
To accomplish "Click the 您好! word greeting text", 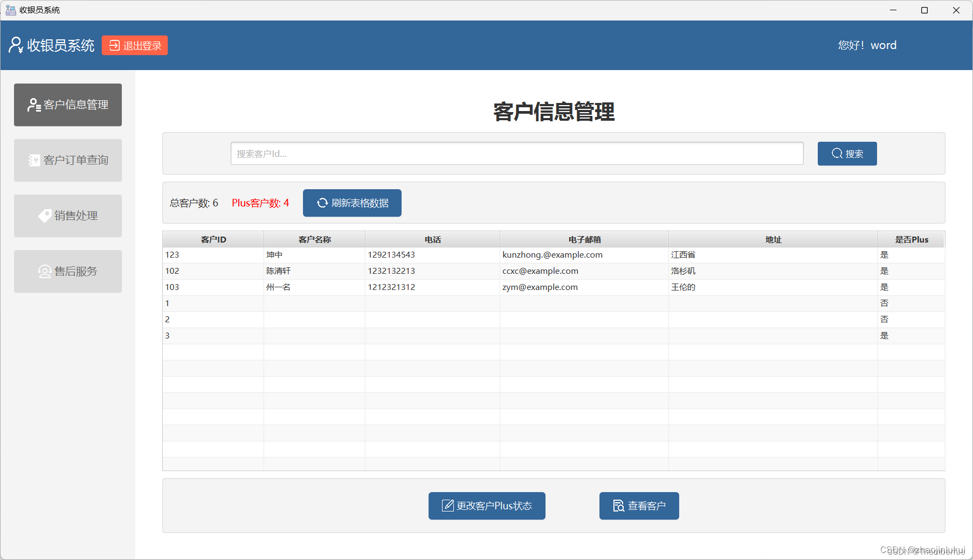I will click(x=867, y=45).
